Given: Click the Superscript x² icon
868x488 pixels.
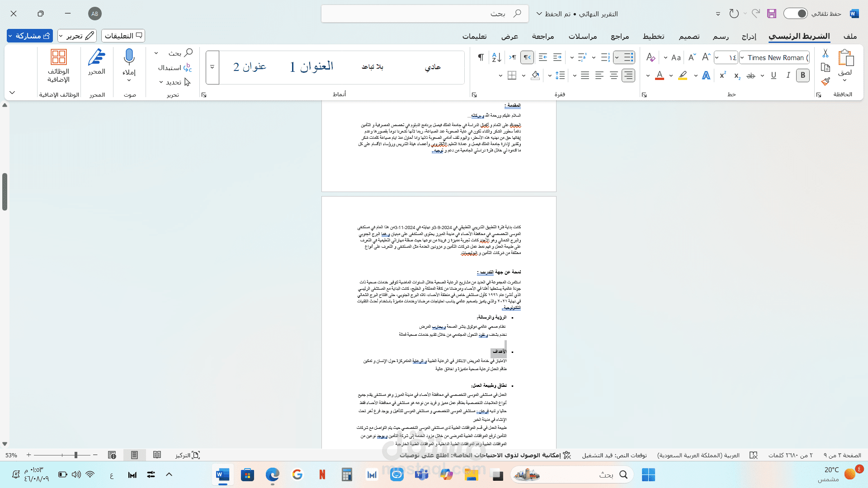Looking at the screenshot, I should point(723,75).
